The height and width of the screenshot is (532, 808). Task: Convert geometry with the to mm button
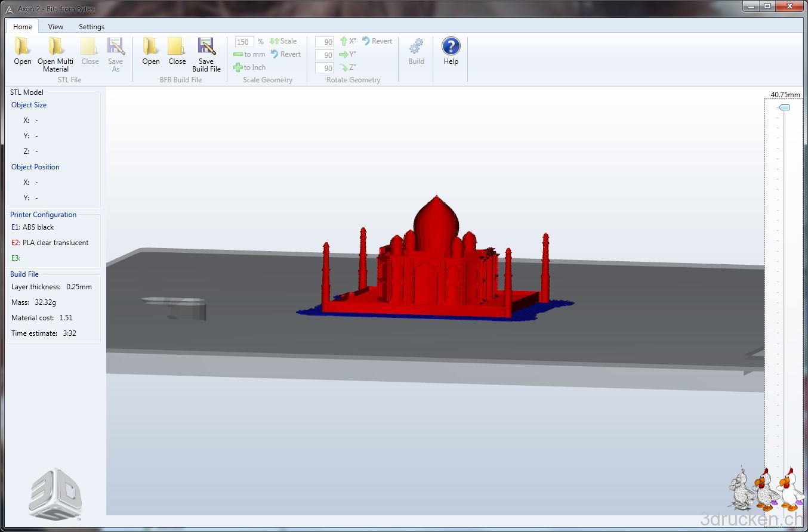click(249, 54)
